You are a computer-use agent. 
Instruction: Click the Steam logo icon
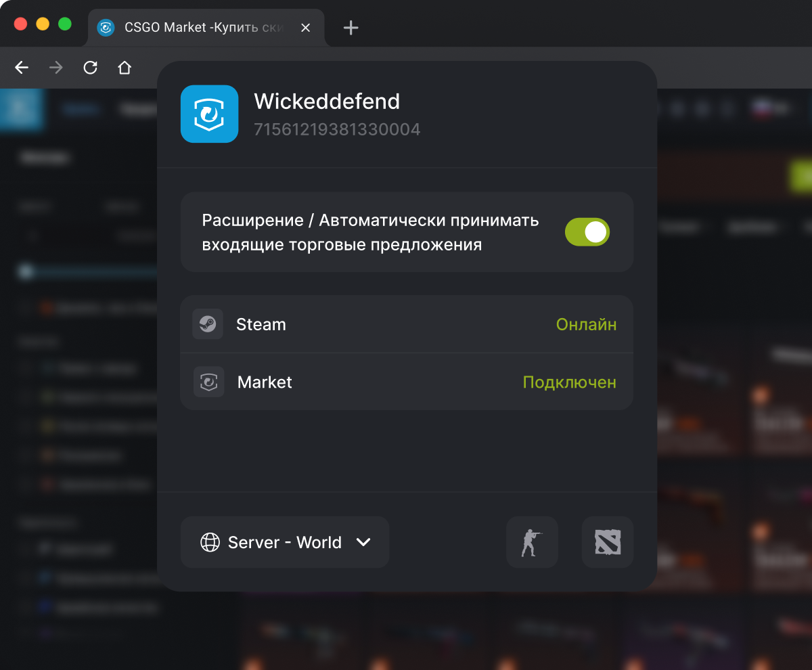[208, 324]
